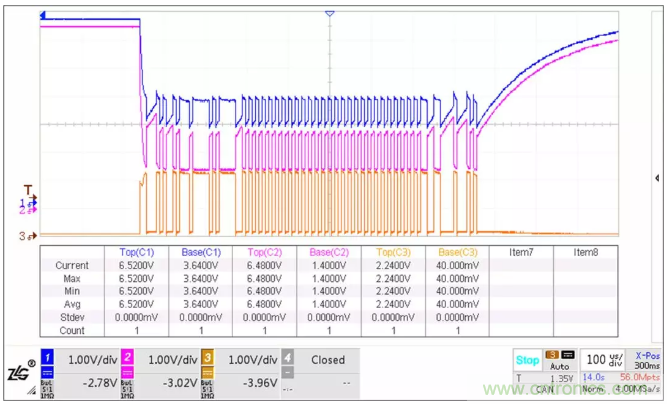Click the channel 2 offset -3.02V
Screen dimensions: 667x404
(170, 380)
